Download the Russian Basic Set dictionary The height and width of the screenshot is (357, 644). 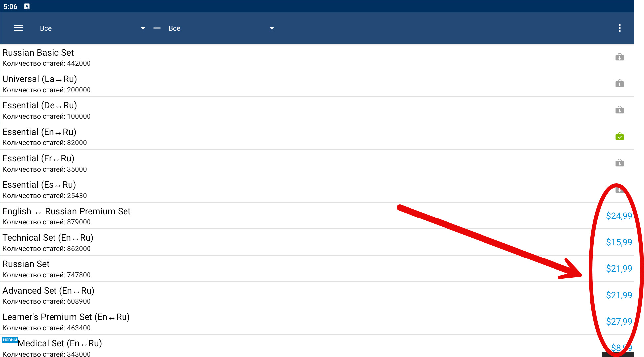click(619, 57)
